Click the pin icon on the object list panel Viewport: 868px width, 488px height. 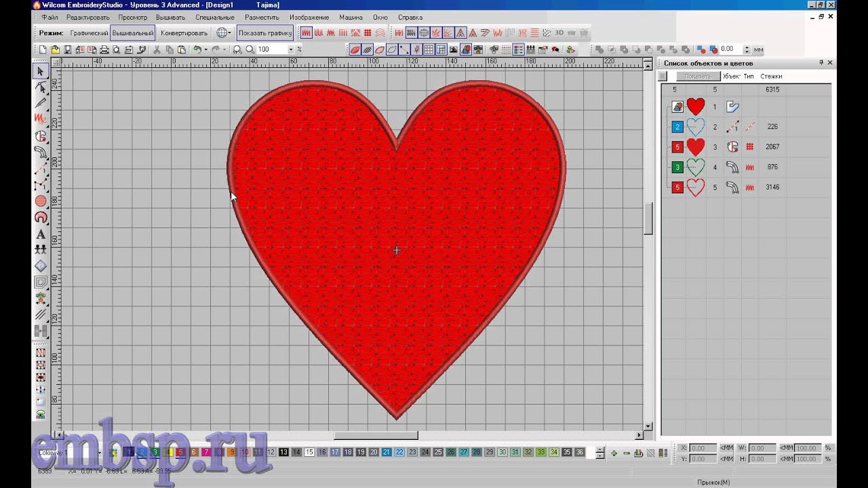pyautogui.click(x=821, y=62)
